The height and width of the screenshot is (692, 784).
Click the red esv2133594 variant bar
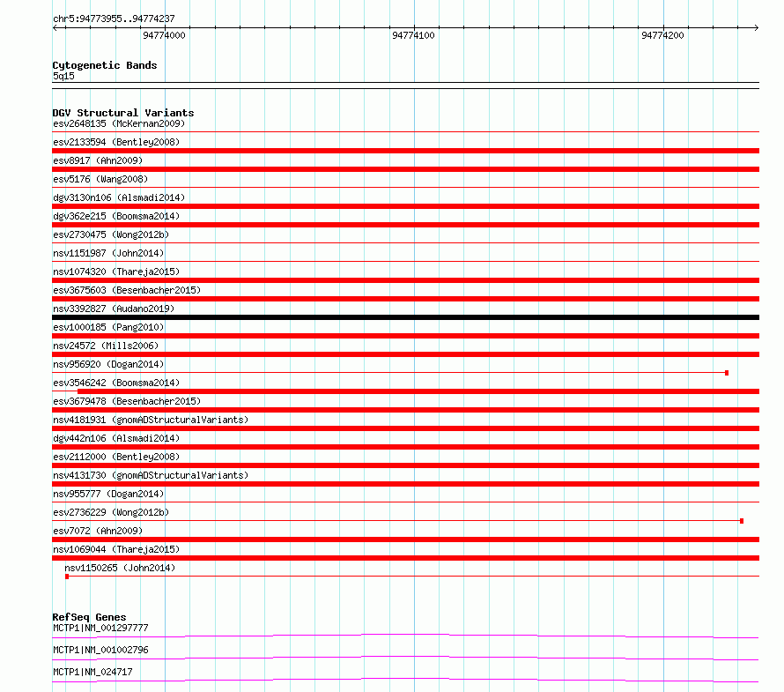click(x=405, y=151)
